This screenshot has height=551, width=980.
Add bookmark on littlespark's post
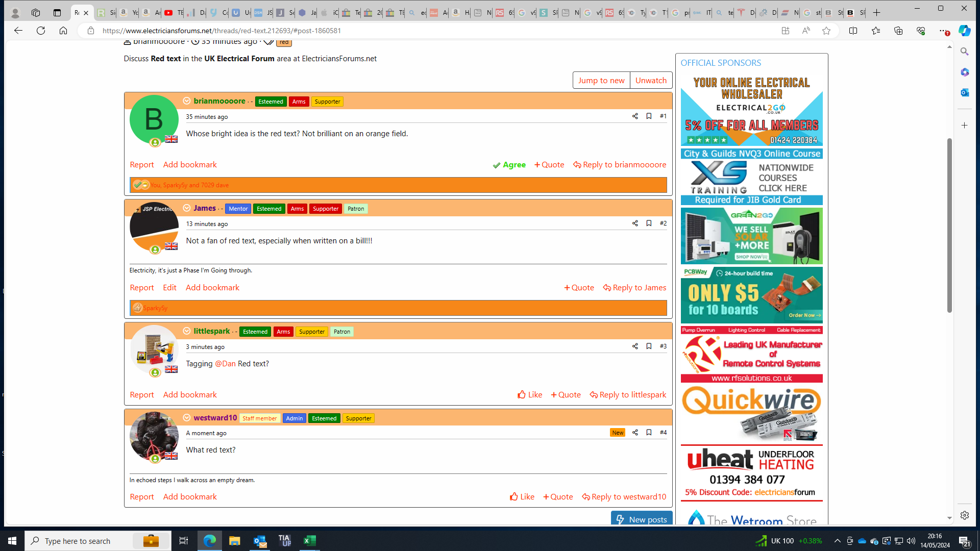pyautogui.click(x=190, y=395)
